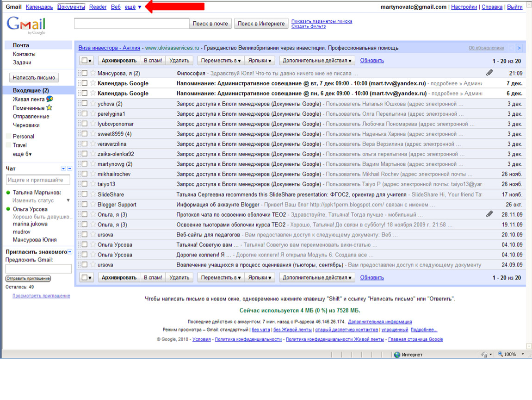This screenshot has width=532, height=400.
Task: Star the sweet8999 email
Action: pyautogui.click(x=93, y=134)
